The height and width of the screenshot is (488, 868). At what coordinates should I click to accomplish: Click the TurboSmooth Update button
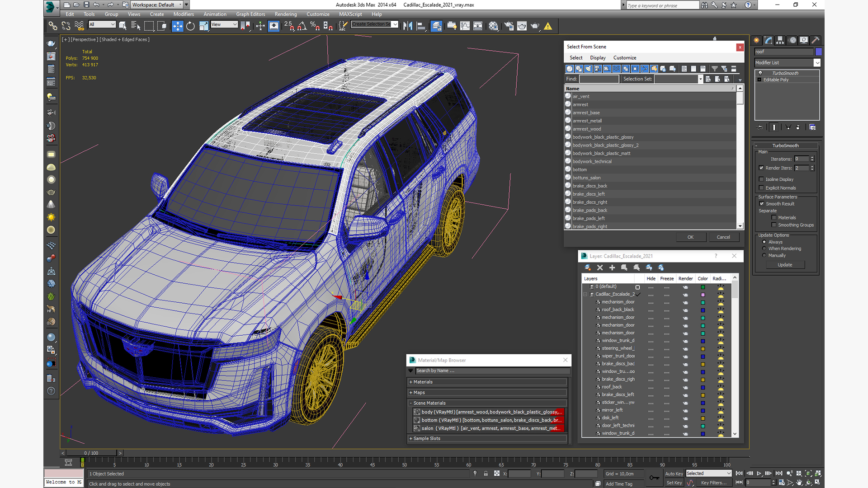tap(785, 265)
